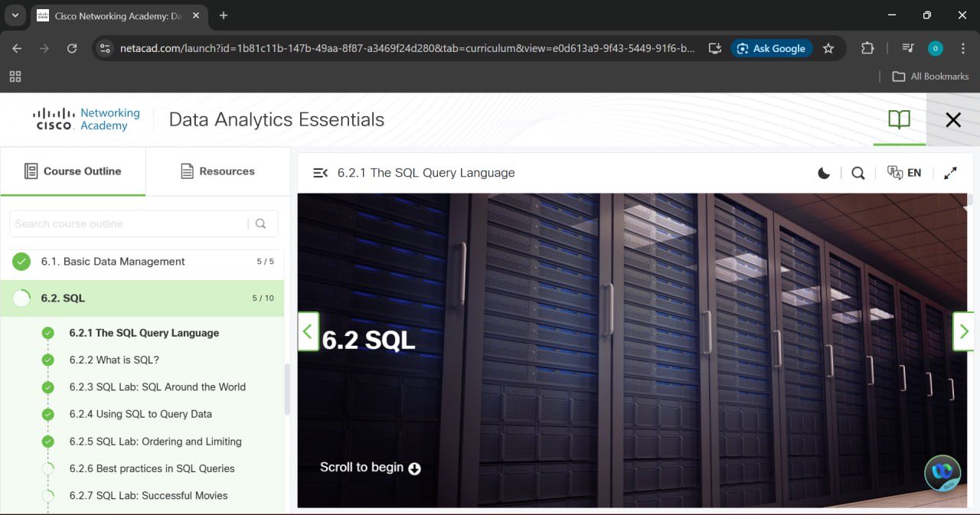The height and width of the screenshot is (515, 980).
Task: Open 6.2.3 SQL Lab: SQL Around the World
Action: click(x=158, y=387)
